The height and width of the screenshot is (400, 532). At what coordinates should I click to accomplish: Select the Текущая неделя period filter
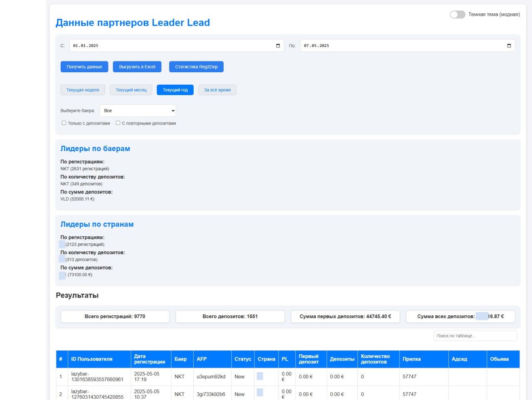[x=83, y=90]
